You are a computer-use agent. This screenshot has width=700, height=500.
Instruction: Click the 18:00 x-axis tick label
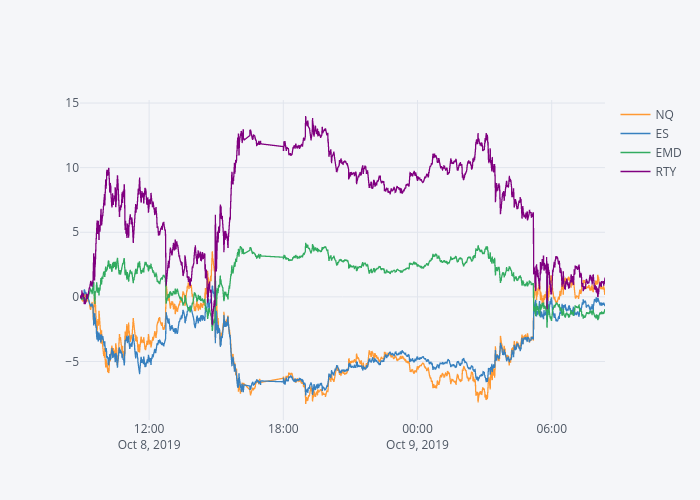pos(283,428)
